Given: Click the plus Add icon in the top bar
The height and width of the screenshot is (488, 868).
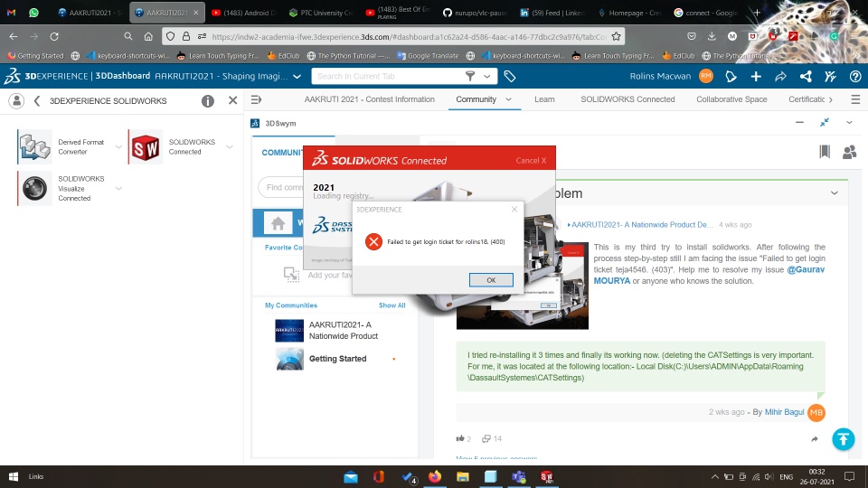Looking at the screenshot, I should point(756,76).
